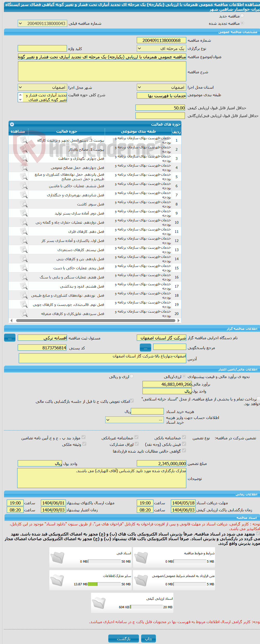The width and height of the screenshot is (260, 644).
Task: Toggle ضمانتنامه بانکی checkbox
Action: coord(184,437)
